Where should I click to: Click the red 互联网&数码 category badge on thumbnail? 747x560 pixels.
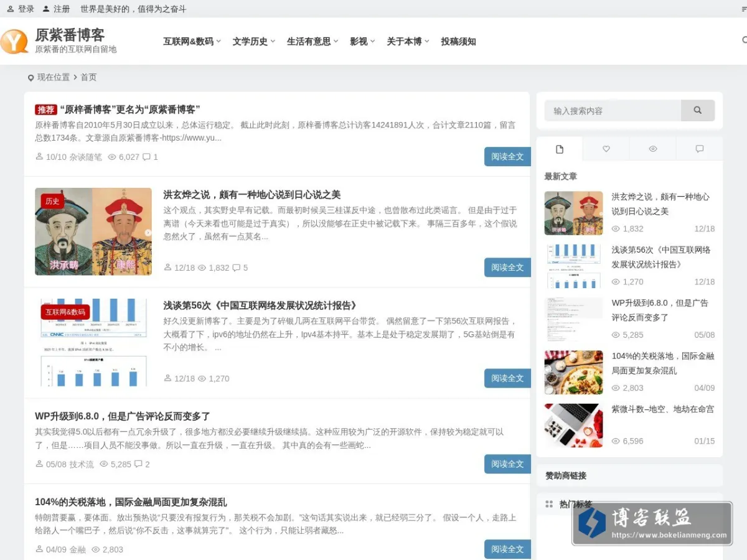tap(65, 312)
